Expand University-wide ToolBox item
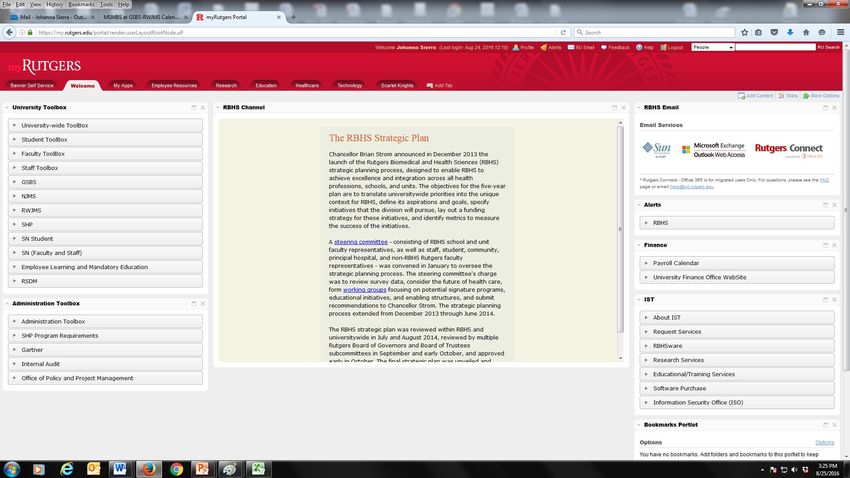 (x=105, y=125)
